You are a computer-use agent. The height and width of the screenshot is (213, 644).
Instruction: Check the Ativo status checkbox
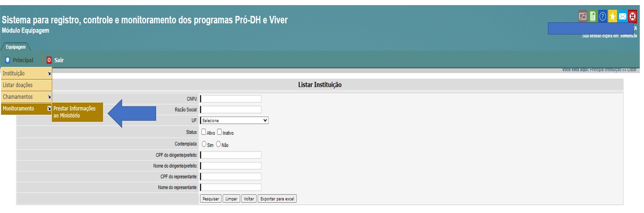[x=204, y=132]
